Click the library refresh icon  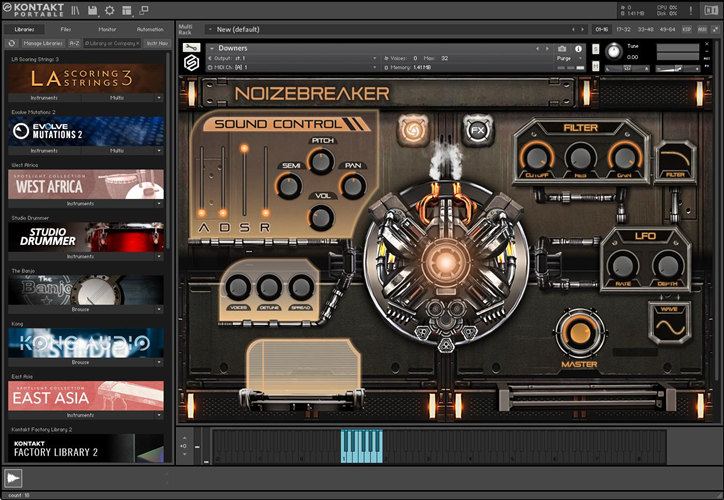9,44
